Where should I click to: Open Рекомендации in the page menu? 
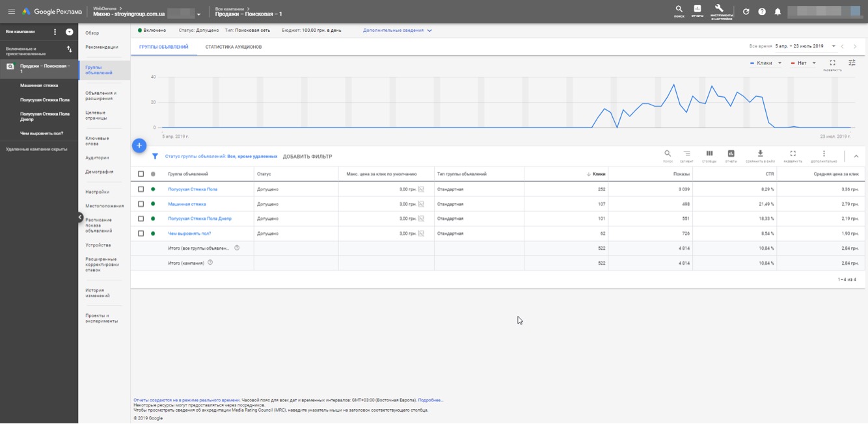click(x=102, y=47)
